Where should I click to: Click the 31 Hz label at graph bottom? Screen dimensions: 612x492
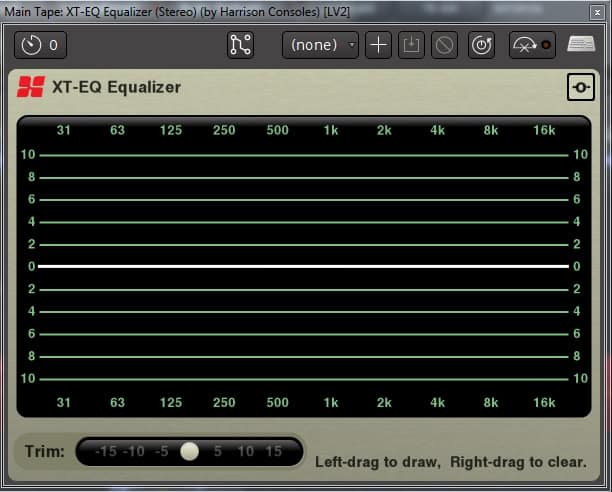(x=64, y=402)
